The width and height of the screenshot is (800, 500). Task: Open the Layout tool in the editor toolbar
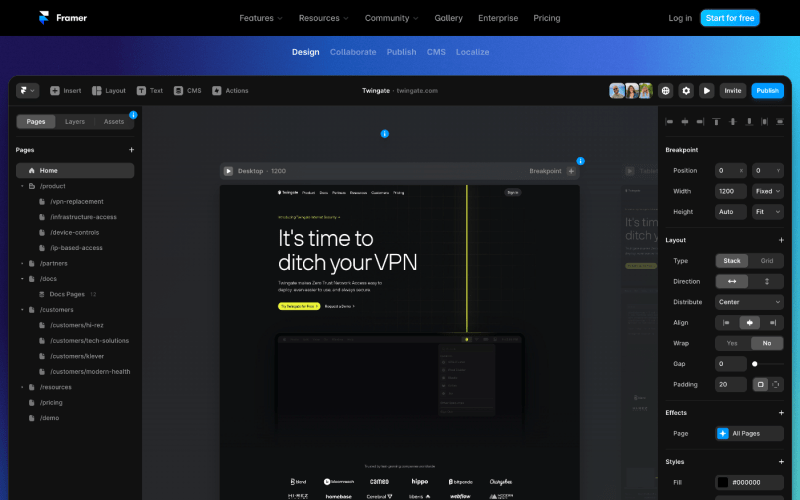click(x=109, y=91)
